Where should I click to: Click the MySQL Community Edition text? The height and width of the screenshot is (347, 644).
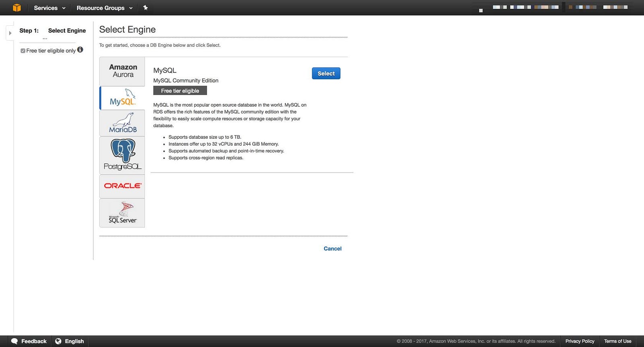click(x=186, y=80)
